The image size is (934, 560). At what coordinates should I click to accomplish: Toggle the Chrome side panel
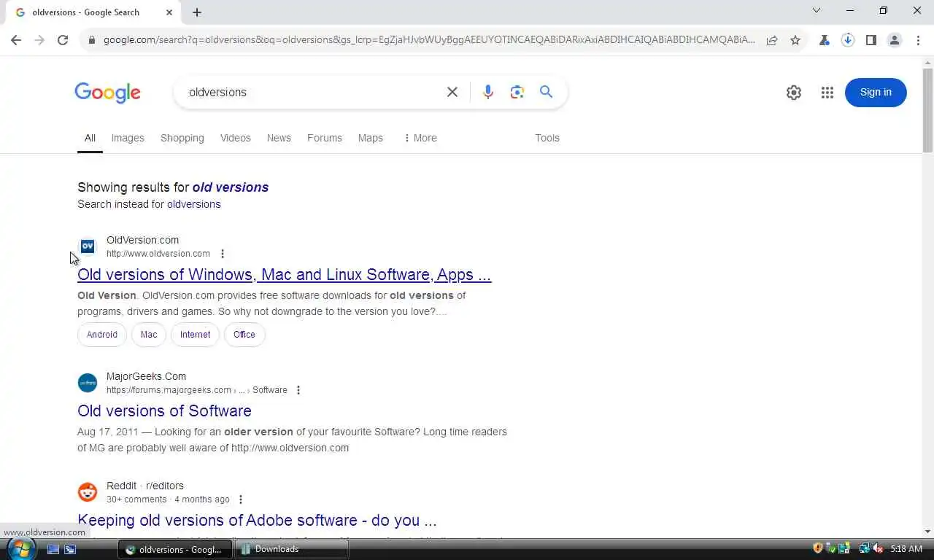(871, 40)
